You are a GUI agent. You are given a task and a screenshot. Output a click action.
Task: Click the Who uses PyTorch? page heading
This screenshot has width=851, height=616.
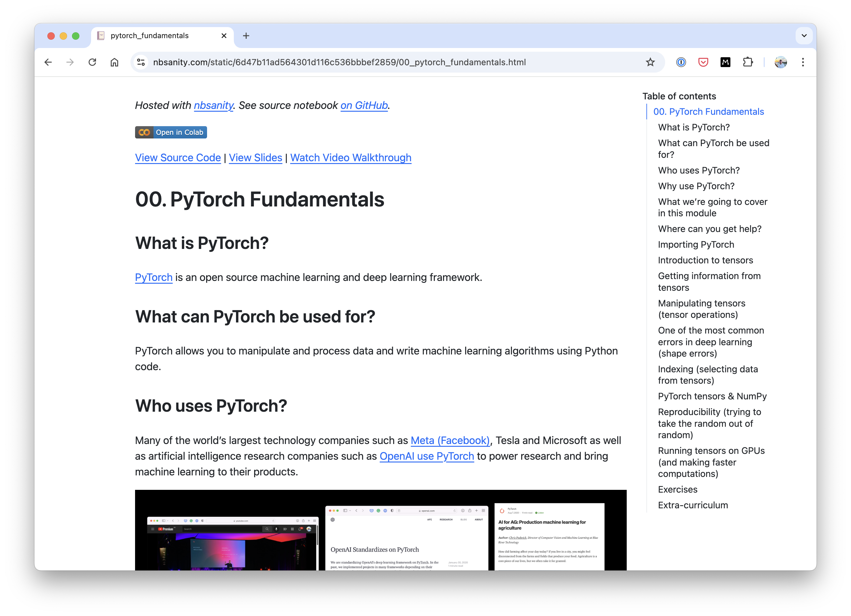pos(211,406)
